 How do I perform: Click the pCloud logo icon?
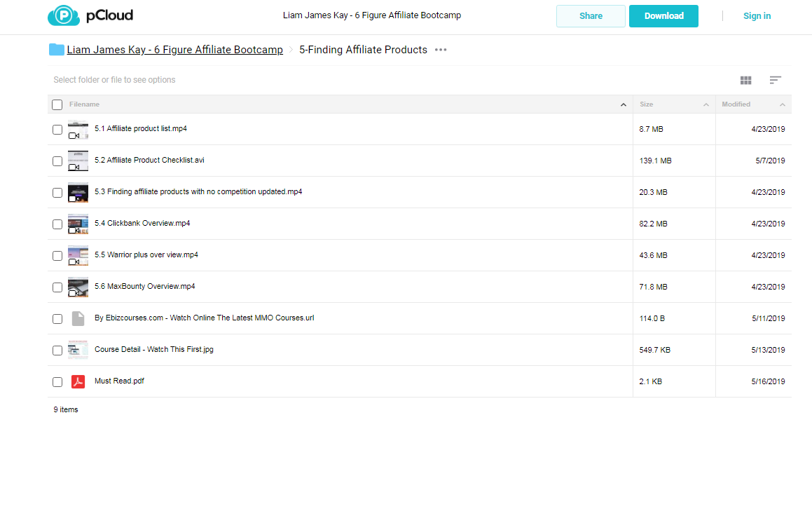tap(64, 15)
